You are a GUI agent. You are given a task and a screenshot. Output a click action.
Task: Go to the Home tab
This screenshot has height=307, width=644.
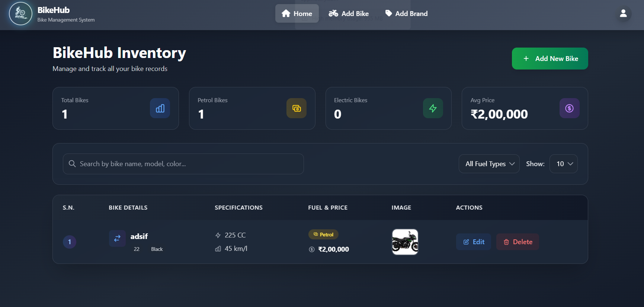[x=297, y=14]
